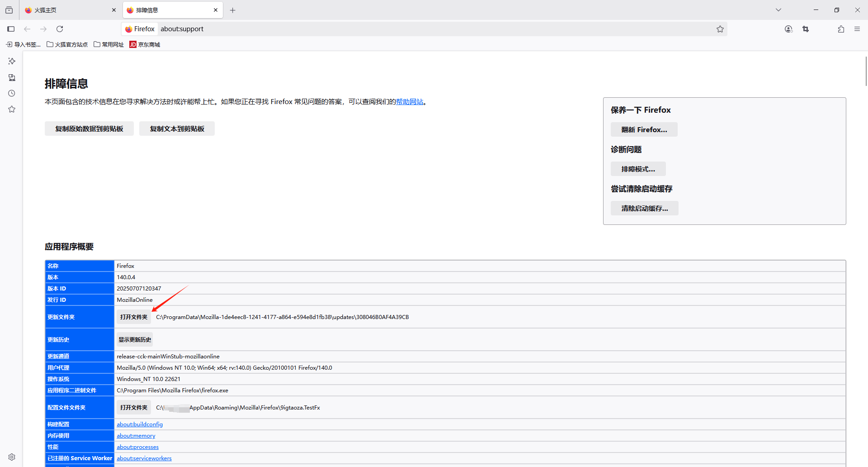This screenshot has width=868, height=467.
Task: Select MozillaOnline distribution ID value
Action: (x=135, y=300)
